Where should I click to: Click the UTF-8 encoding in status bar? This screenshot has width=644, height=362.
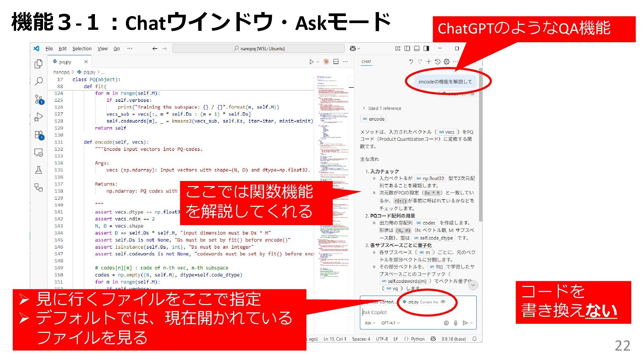[x=382, y=339]
